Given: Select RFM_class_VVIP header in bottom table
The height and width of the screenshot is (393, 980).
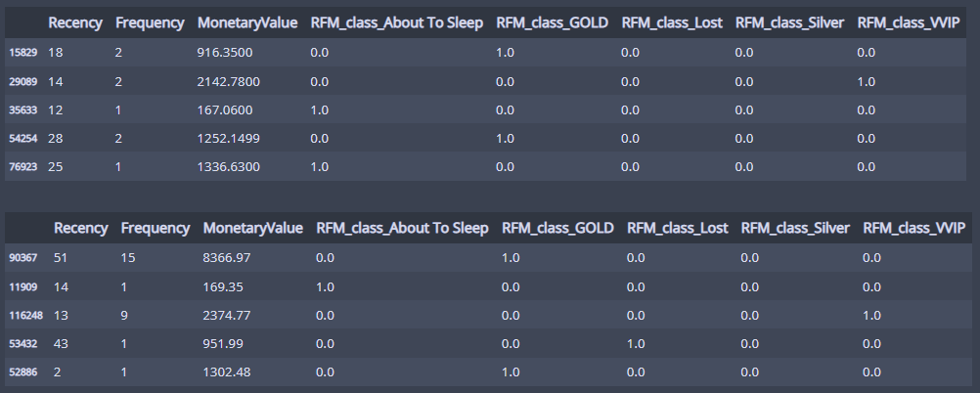Looking at the screenshot, I should click(x=913, y=228).
